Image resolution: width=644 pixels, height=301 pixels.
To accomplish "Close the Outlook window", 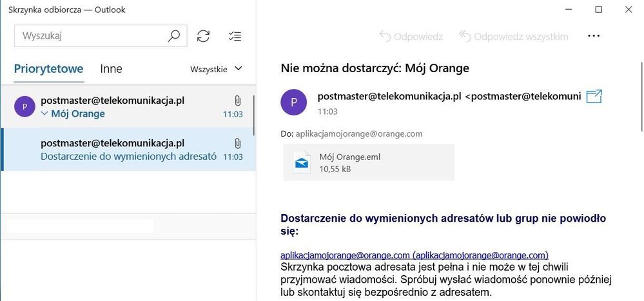I will (x=629, y=10).
